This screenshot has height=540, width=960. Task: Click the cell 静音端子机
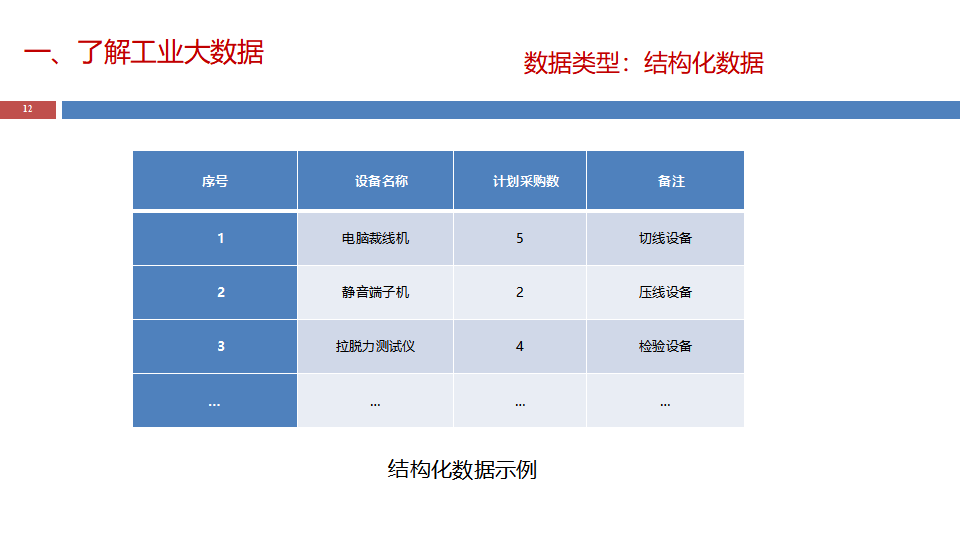[x=375, y=293]
